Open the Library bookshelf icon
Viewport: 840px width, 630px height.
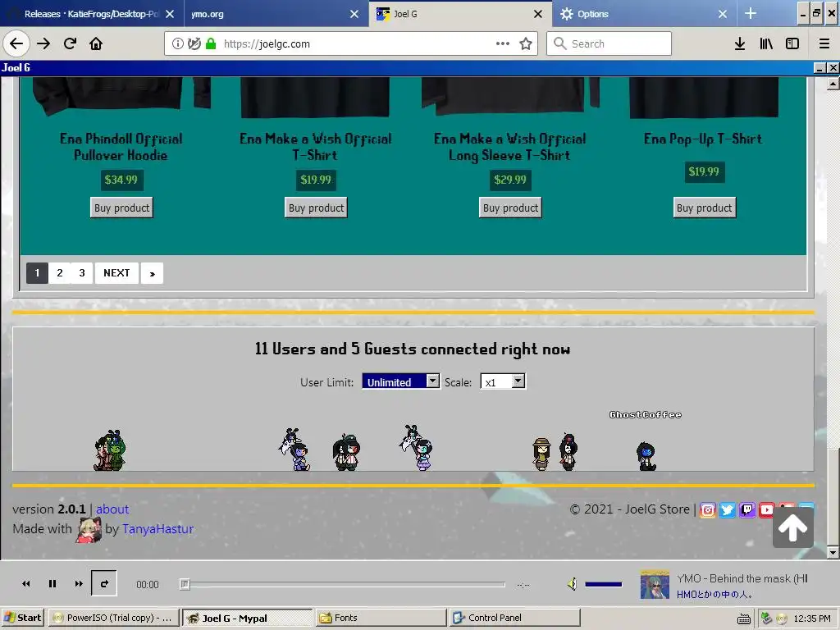click(x=766, y=43)
